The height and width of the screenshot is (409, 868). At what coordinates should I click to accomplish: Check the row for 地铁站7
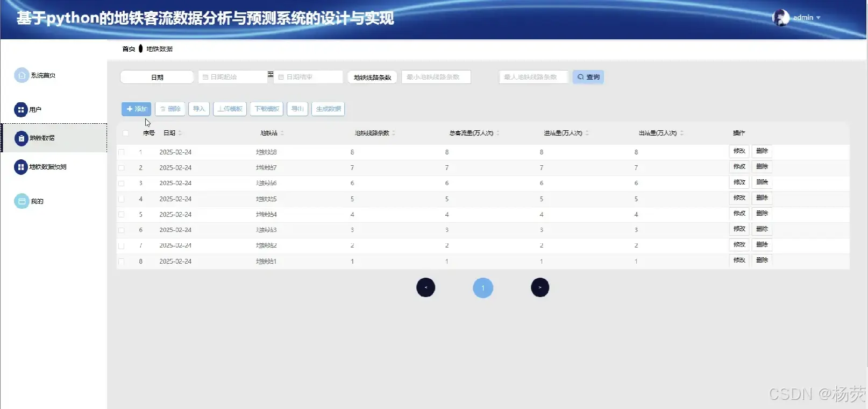tap(121, 168)
